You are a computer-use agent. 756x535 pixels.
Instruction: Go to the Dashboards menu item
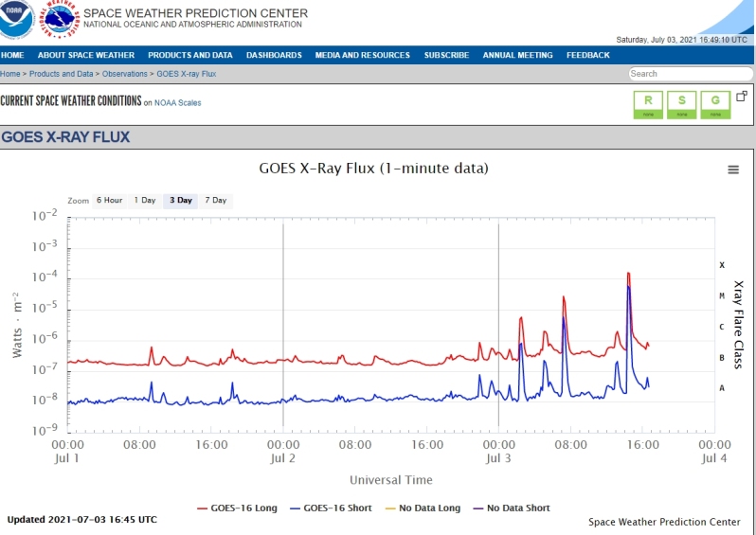click(x=274, y=55)
